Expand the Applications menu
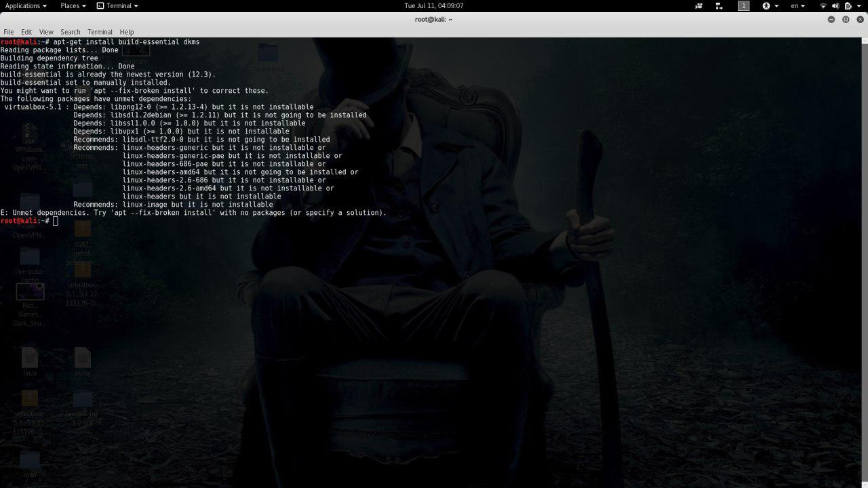Viewport: 868px width, 488px height. coord(26,6)
